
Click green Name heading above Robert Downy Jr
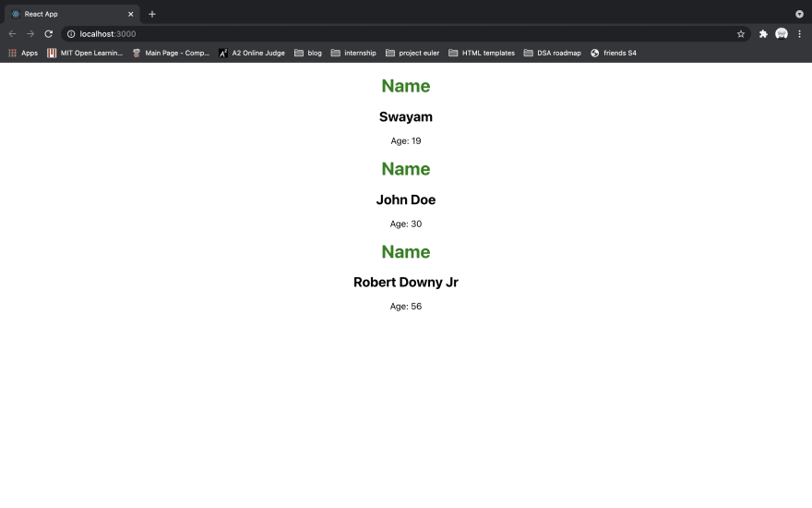tap(405, 252)
